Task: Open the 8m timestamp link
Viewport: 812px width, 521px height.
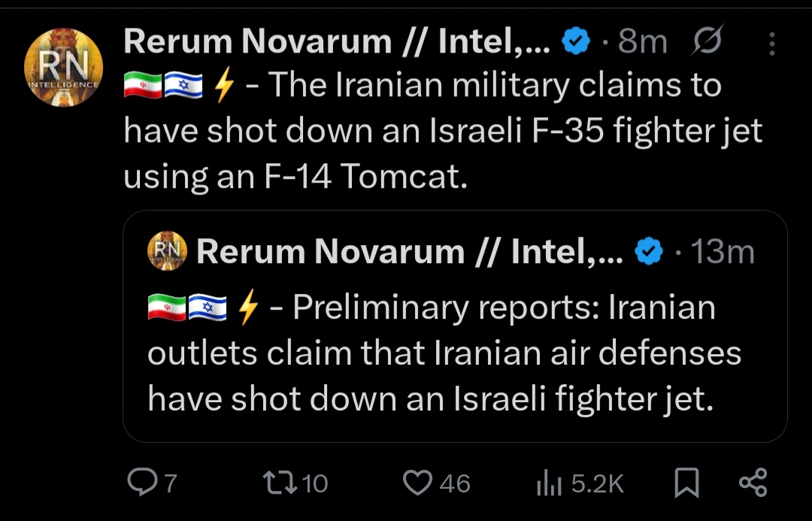Action: 642,41
